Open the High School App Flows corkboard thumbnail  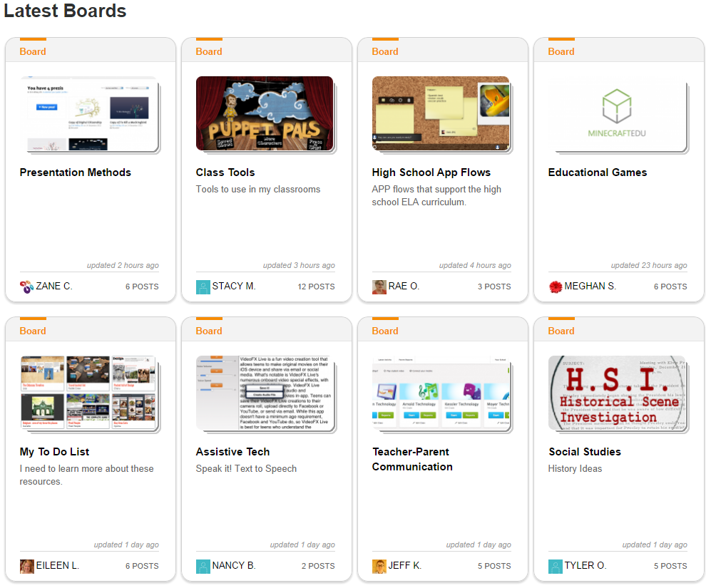[441, 114]
